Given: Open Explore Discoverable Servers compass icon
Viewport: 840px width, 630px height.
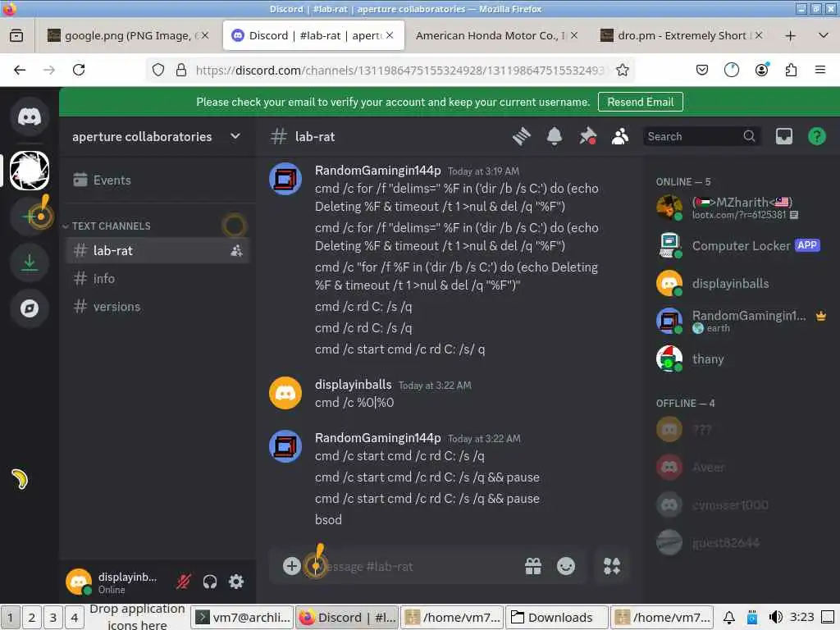Looking at the screenshot, I should (x=30, y=308).
